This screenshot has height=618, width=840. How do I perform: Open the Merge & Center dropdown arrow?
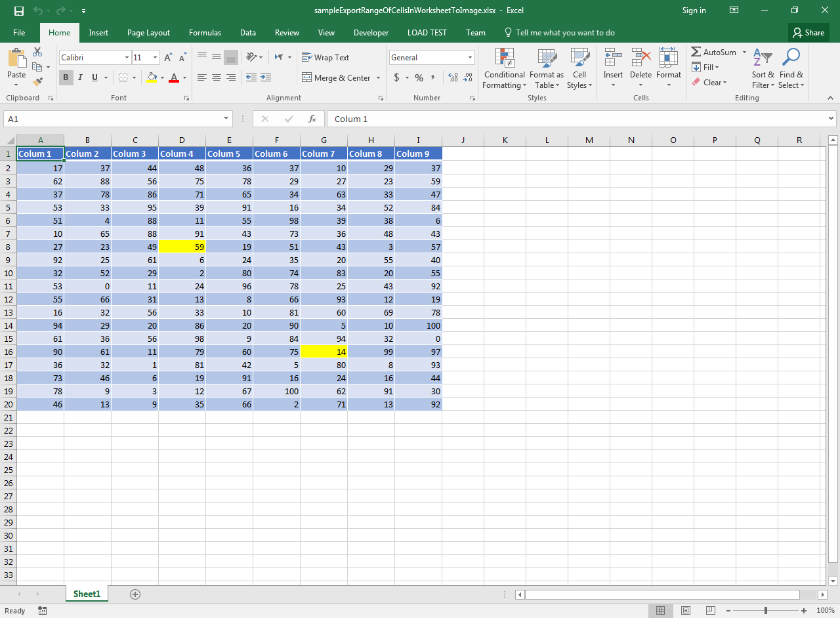(x=379, y=78)
